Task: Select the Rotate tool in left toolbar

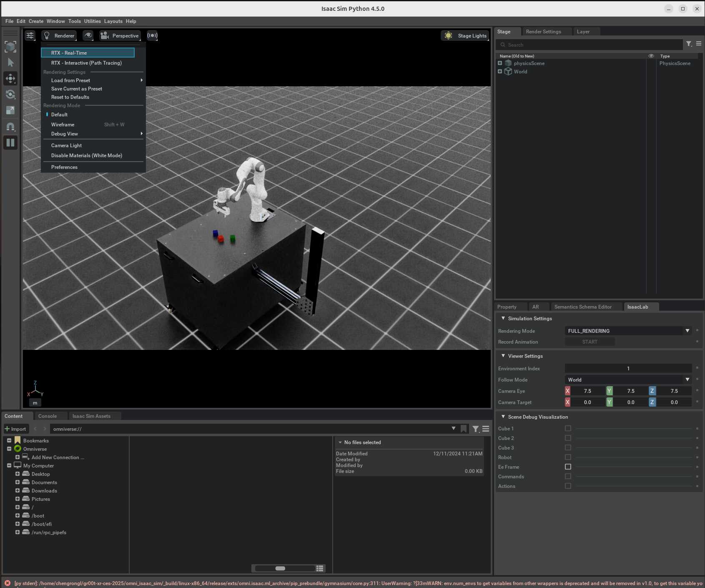Action: coord(10,94)
